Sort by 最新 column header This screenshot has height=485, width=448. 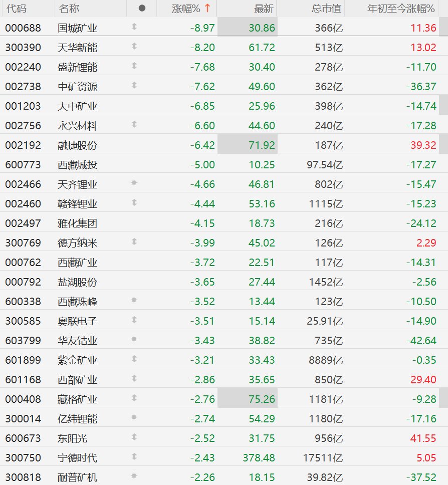264,9
